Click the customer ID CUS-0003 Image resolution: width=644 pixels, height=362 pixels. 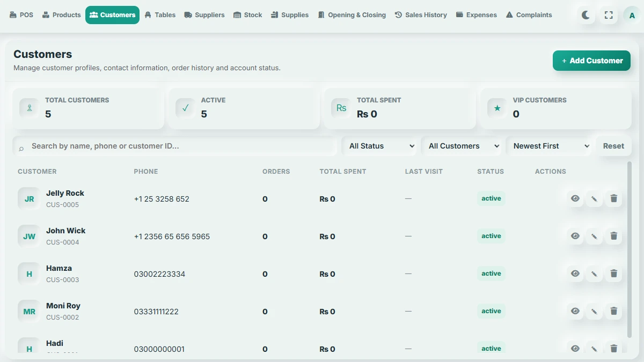62,280
